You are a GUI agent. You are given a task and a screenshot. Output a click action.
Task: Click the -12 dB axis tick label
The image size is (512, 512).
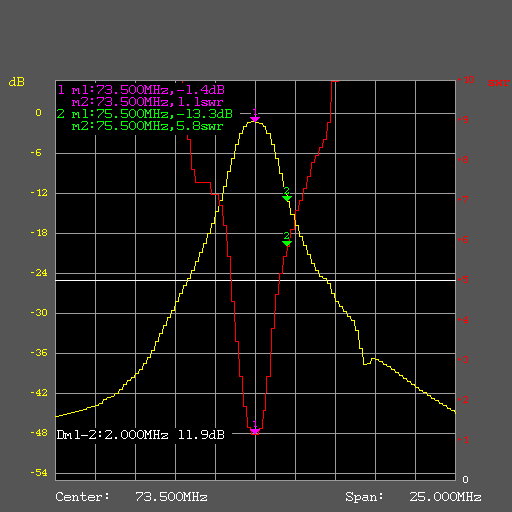point(39,193)
